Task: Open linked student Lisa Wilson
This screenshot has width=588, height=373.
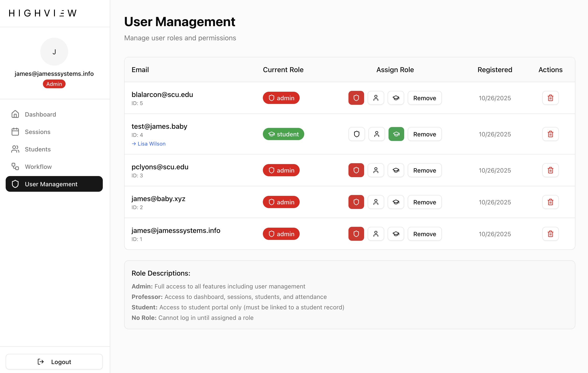Action: point(151,144)
